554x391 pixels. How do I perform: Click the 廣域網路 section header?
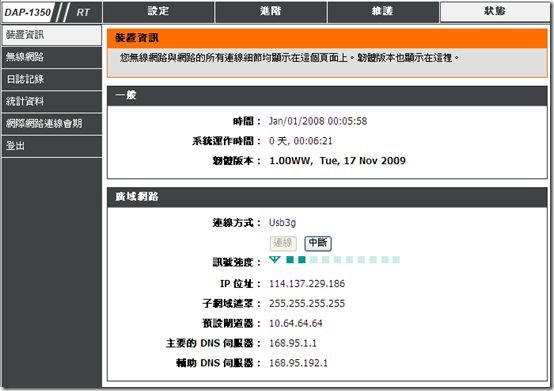(327, 197)
